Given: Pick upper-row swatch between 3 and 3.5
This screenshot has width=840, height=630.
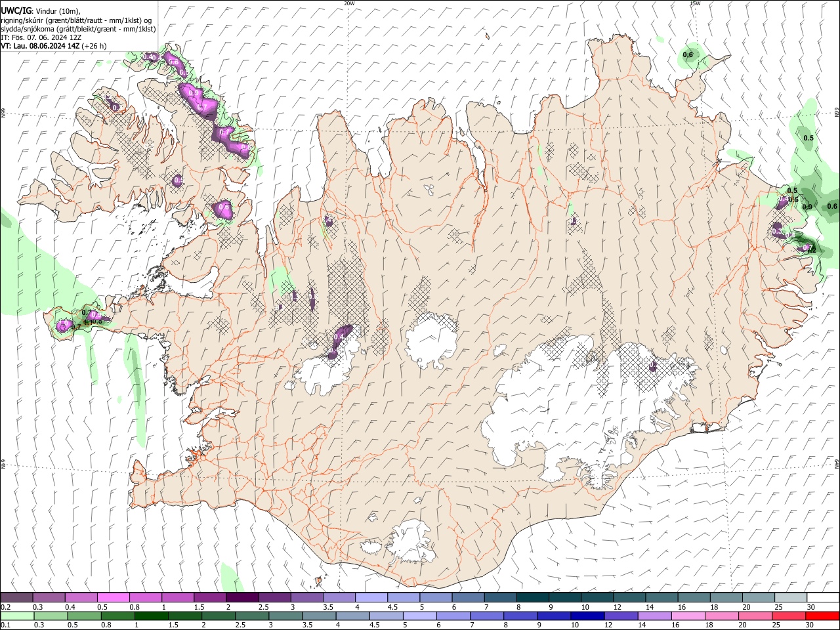Looking at the screenshot, I should coord(306,597).
